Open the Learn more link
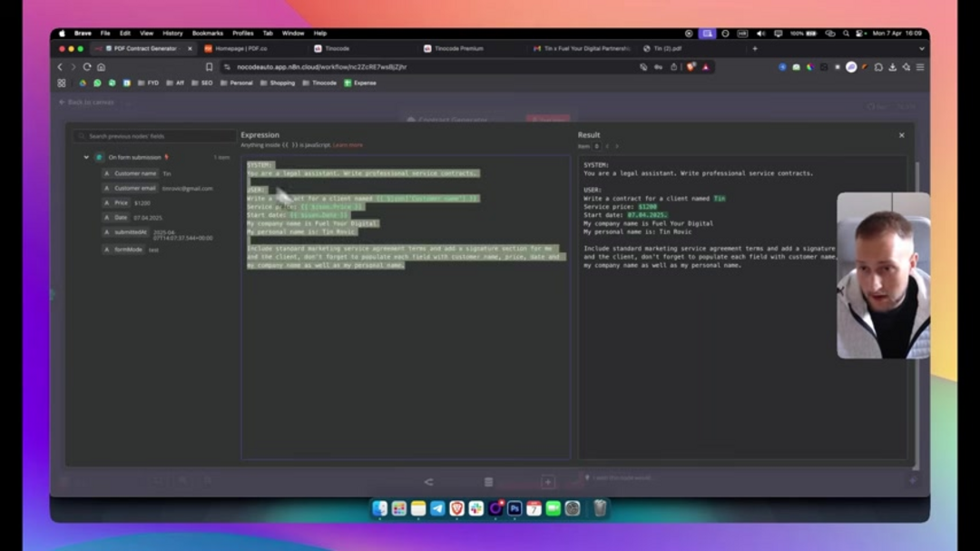The height and width of the screenshot is (551, 980). point(348,145)
